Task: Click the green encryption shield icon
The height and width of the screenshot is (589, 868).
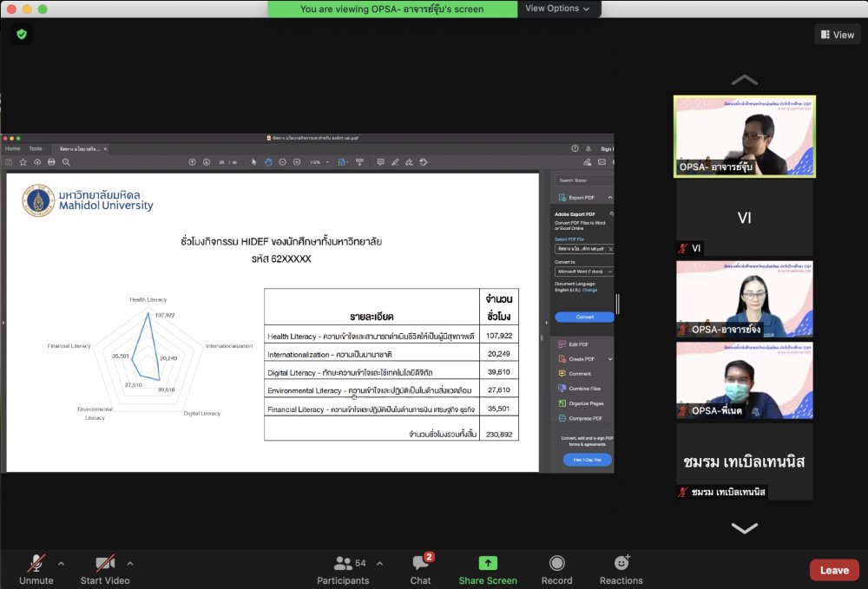Action: point(22,34)
